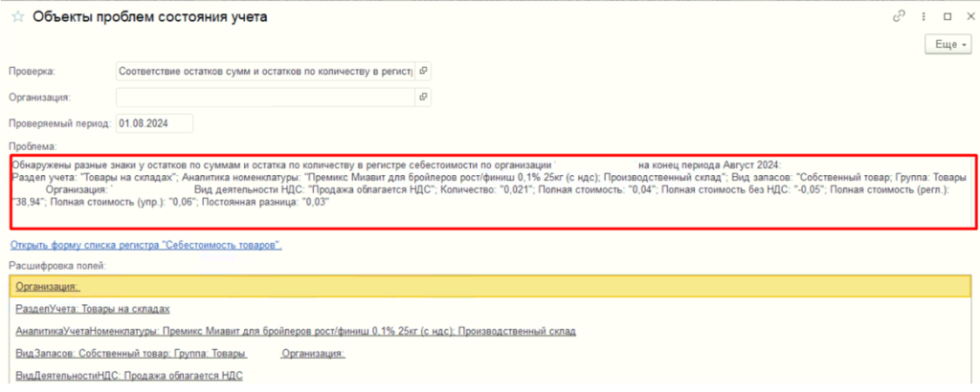Add this form to favorites with the star
The width and height of the screenshot is (980, 392).
coord(16,17)
